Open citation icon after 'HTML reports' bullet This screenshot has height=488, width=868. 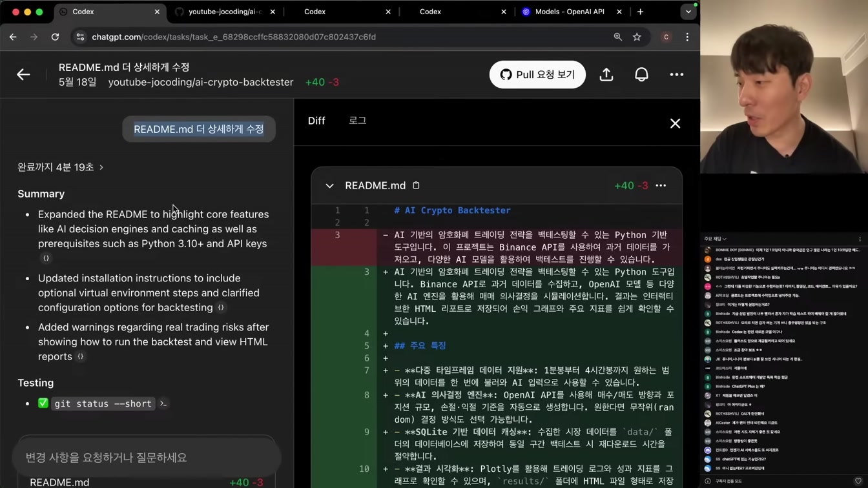tap(81, 356)
